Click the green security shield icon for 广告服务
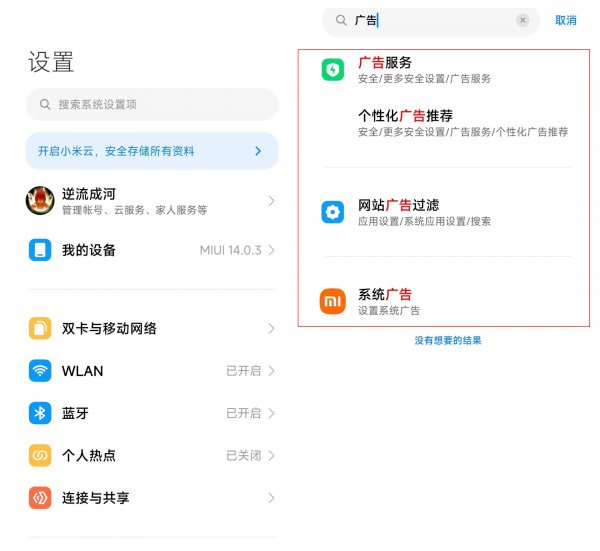Image resolution: width=600 pixels, height=551 pixels. (x=333, y=70)
